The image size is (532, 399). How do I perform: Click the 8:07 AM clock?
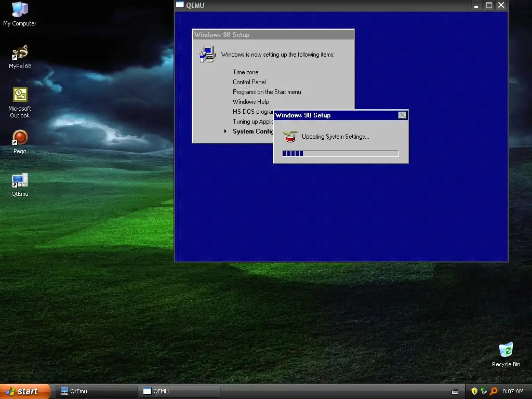tap(513, 391)
